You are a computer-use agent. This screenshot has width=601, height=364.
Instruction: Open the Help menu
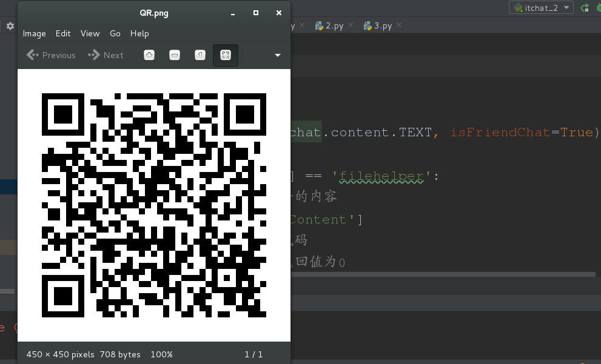(139, 33)
